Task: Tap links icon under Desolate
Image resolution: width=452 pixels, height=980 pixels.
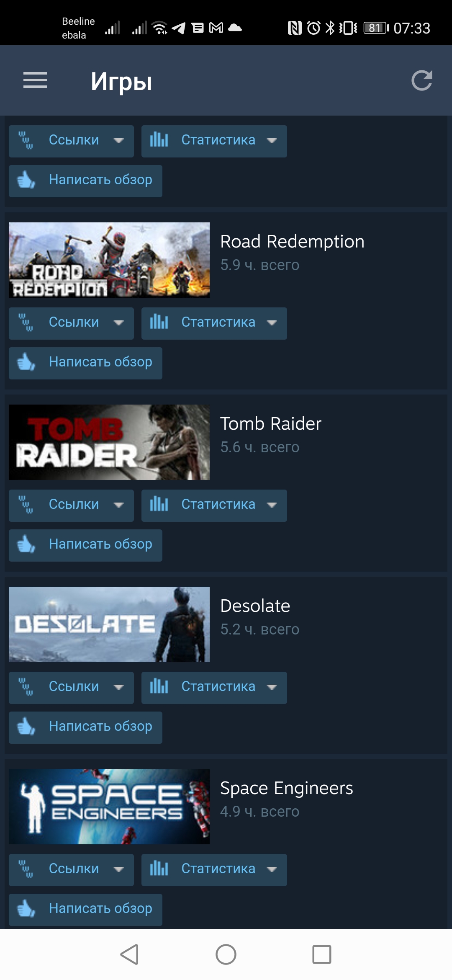Action: 26,687
